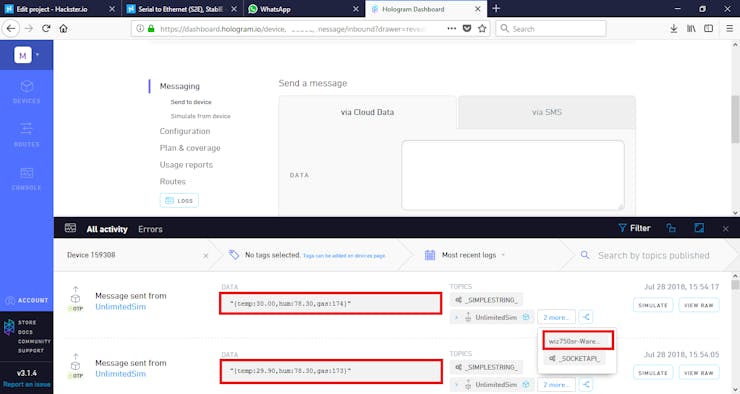The width and height of the screenshot is (740, 394).
Task: Click the tag icon in filter bar
Action: [234, 255]
